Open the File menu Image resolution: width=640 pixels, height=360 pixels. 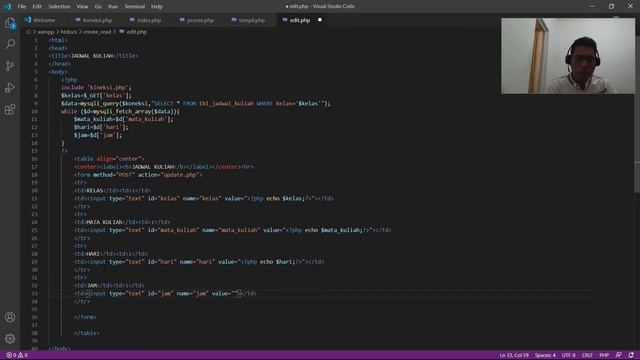point(22,6)
